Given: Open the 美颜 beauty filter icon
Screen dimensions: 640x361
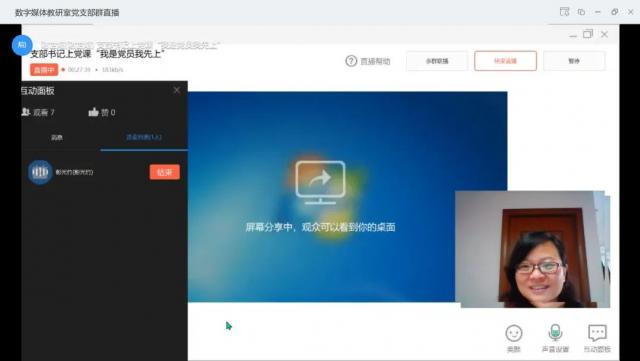Looking at the screenshot, I should click(x=513, y=334).
